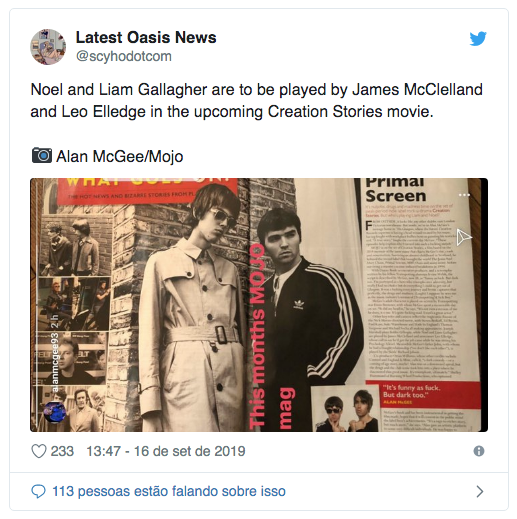Click the Primal Screen headline in the photo

point(396,190)
